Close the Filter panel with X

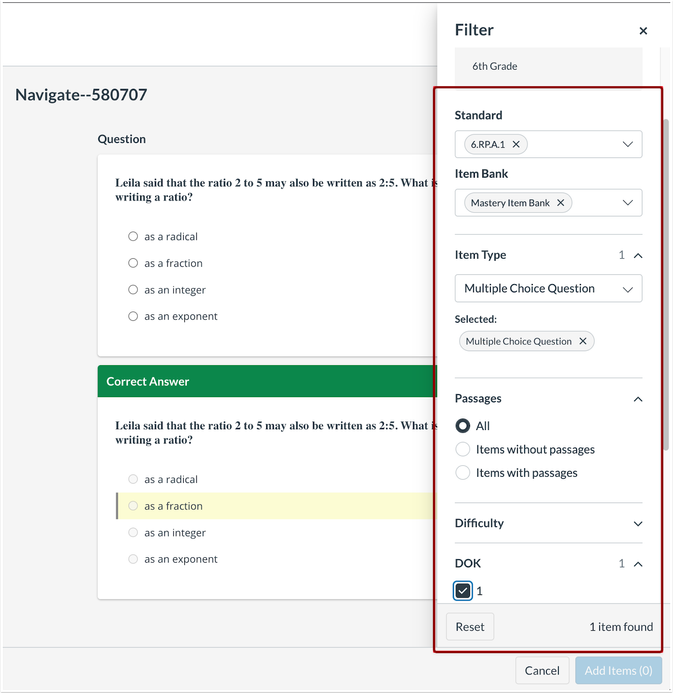643,31
